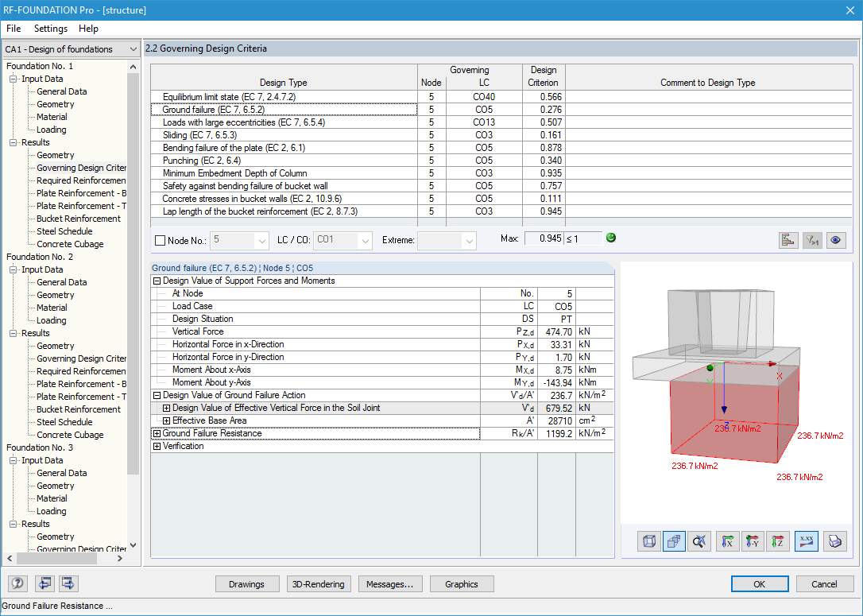Select General Data under Foundation No. 3
This screenshot has width=863, height=616.
coord(62,473)
